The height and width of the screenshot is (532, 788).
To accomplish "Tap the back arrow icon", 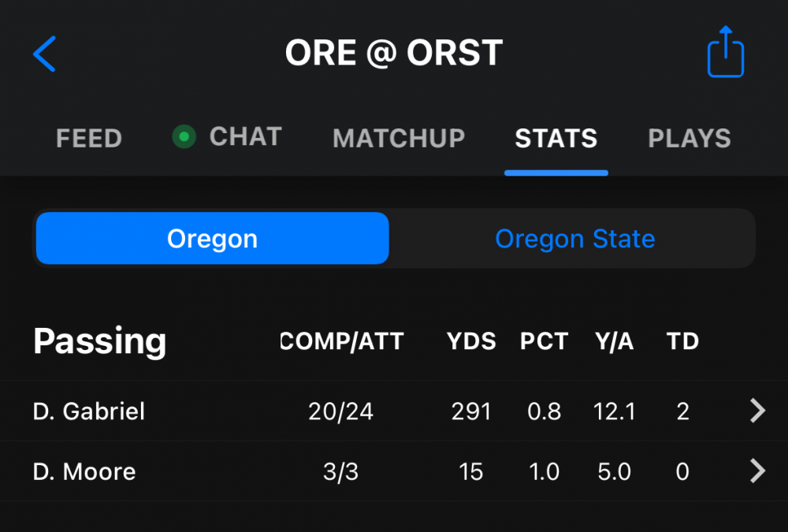I will pos(45,54).
